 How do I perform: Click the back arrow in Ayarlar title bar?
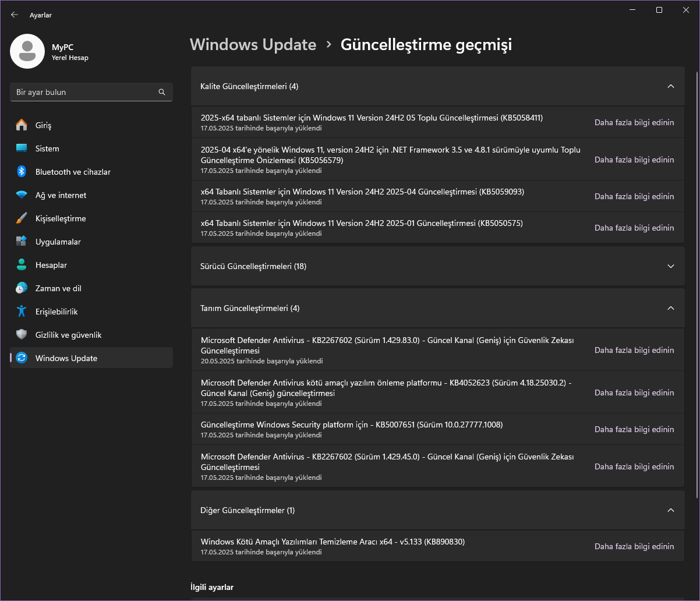click(x=15, y=15)
